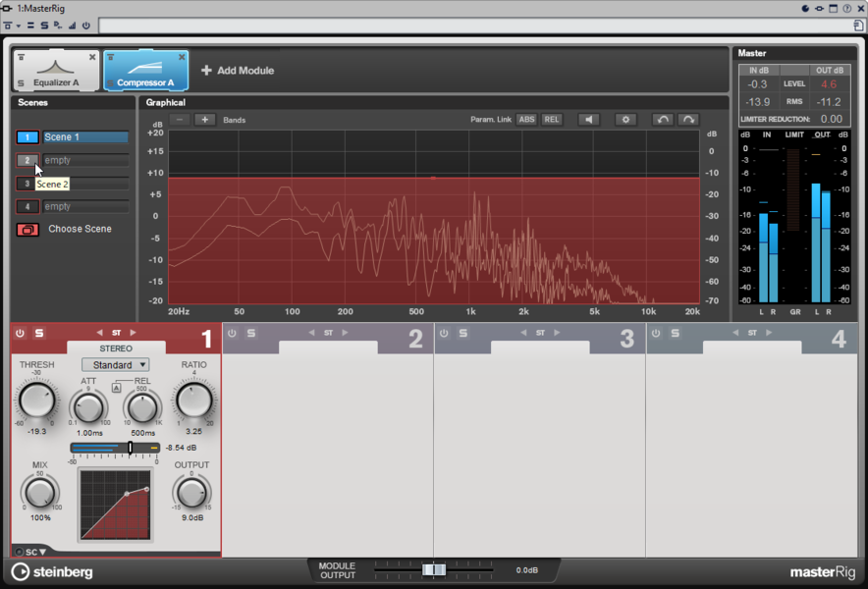The height and width of the screenshot is (589, 868).
Task: Click the pie-shaped icon in the title bar
Action: (x=805, y=8)
